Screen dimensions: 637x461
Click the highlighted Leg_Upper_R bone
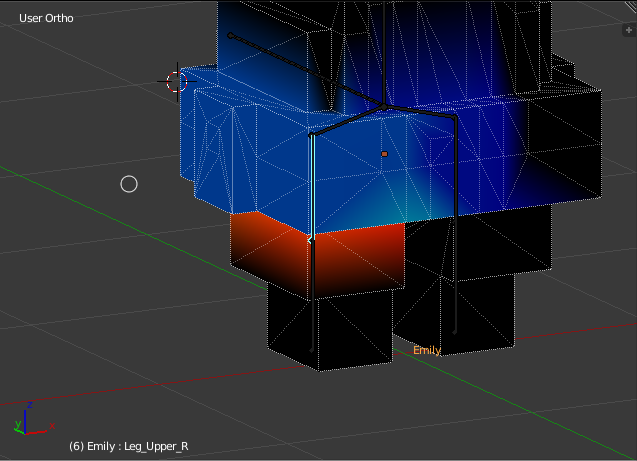[312, 188]
